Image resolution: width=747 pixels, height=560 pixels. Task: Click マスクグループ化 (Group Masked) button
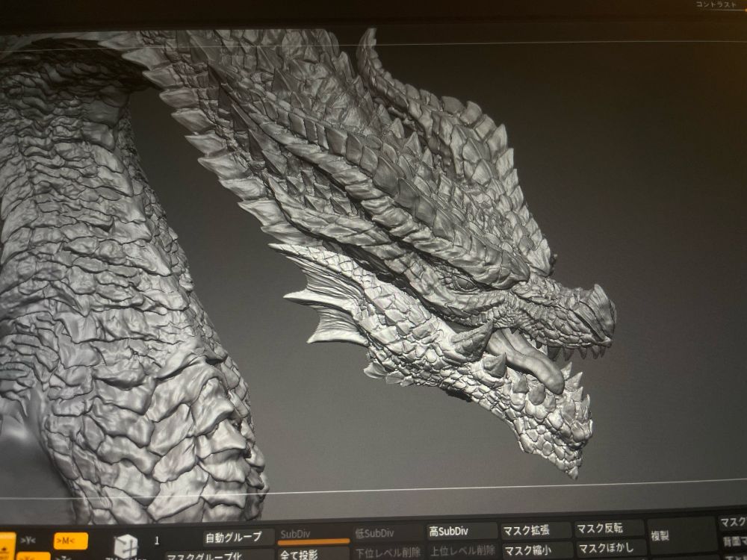(220, 556)
